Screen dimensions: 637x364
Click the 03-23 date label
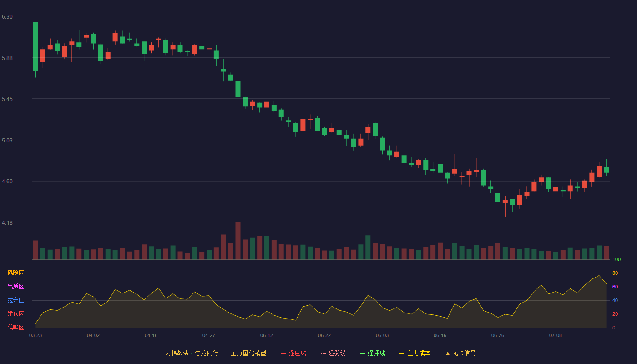click(x=35, y=335)
